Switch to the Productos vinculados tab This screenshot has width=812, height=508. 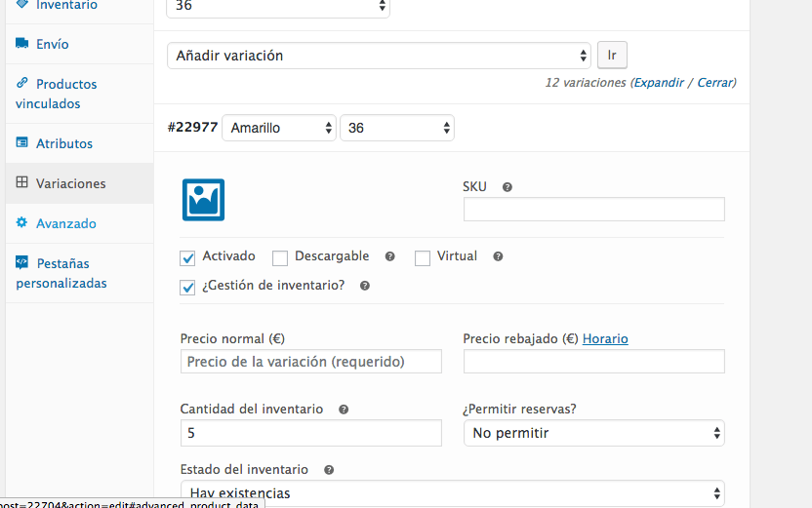(x=79, y=94)
